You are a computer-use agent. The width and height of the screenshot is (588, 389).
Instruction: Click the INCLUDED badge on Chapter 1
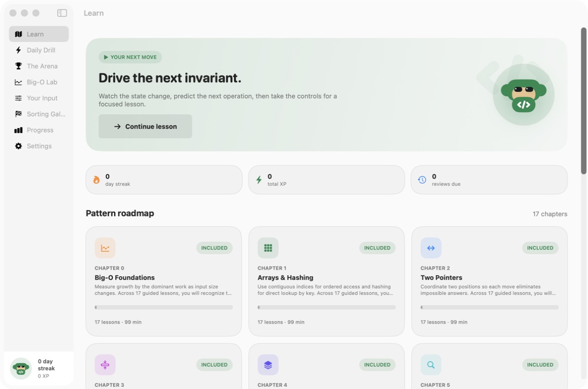coord(377,248)
